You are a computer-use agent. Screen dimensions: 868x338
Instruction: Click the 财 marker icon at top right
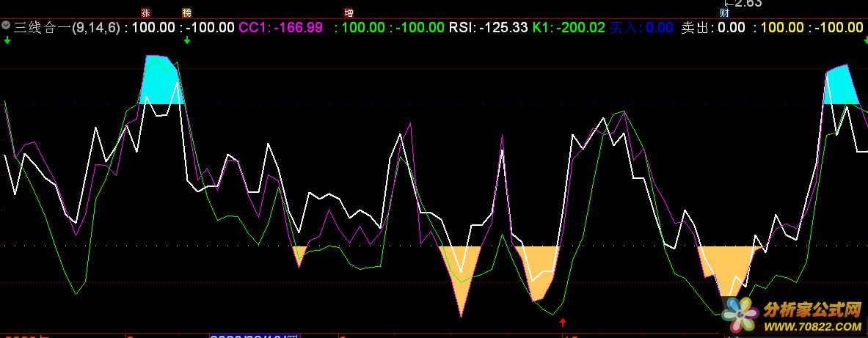(x=724, y=12)
